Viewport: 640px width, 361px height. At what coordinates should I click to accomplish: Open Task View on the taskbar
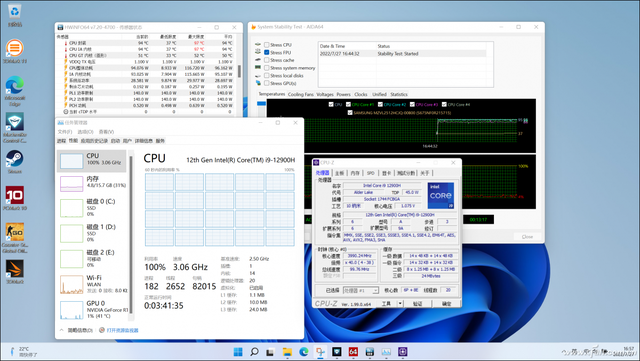coord(270,352)
